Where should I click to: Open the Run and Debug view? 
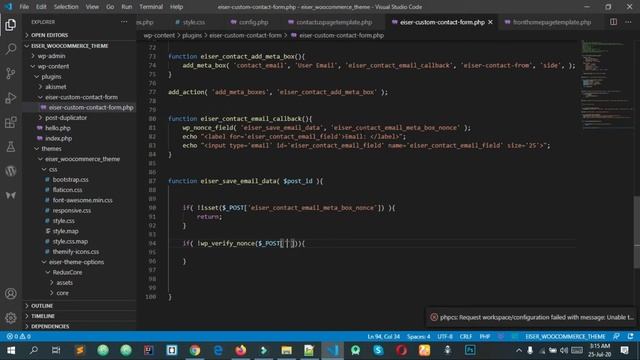coord(11,98)
